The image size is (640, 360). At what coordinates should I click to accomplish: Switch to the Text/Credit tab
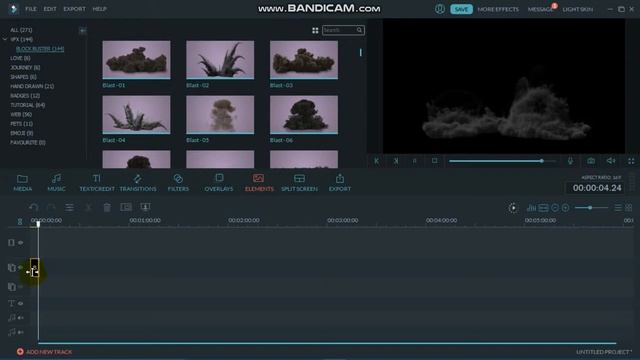coord(97,182)
